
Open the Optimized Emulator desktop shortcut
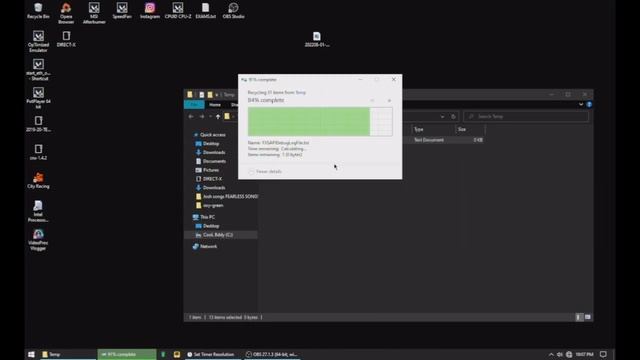(38, 42)
